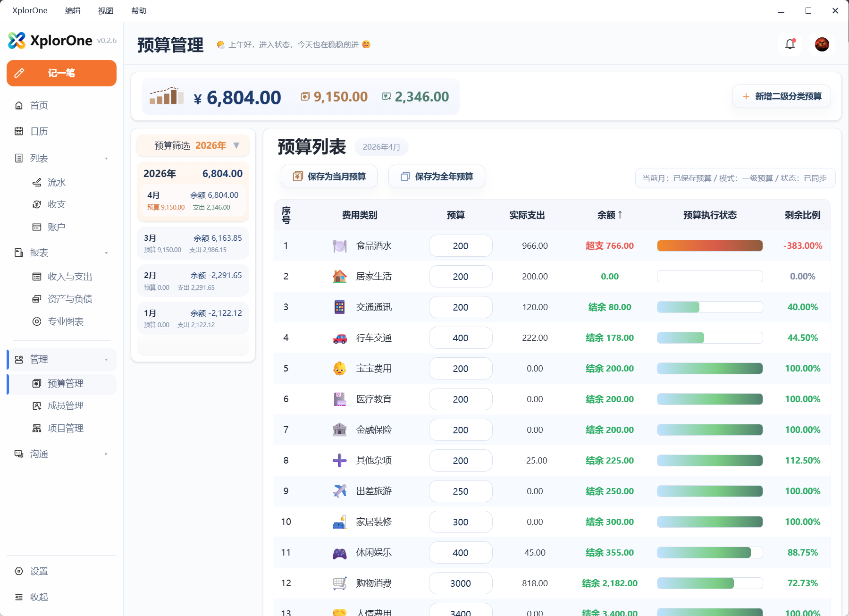849x616 pixels.
Task: Select the 流水 icon in sidebar
Action: [x=37, y=182]
